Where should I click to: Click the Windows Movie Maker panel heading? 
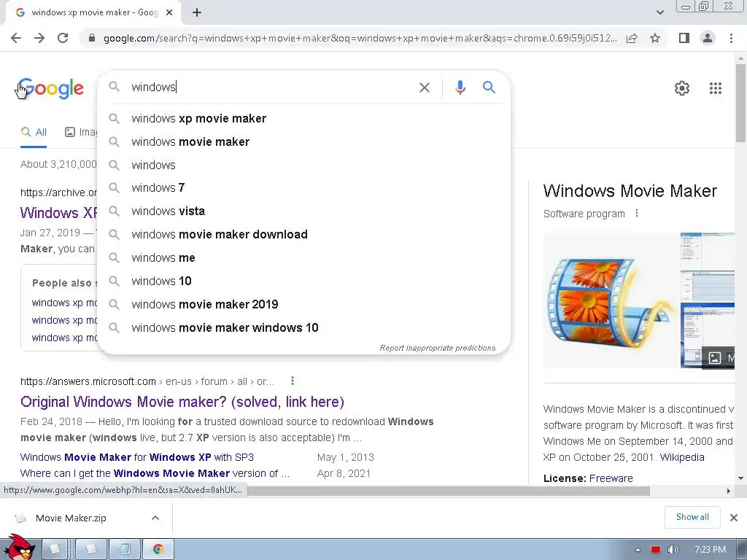[630, 191]
